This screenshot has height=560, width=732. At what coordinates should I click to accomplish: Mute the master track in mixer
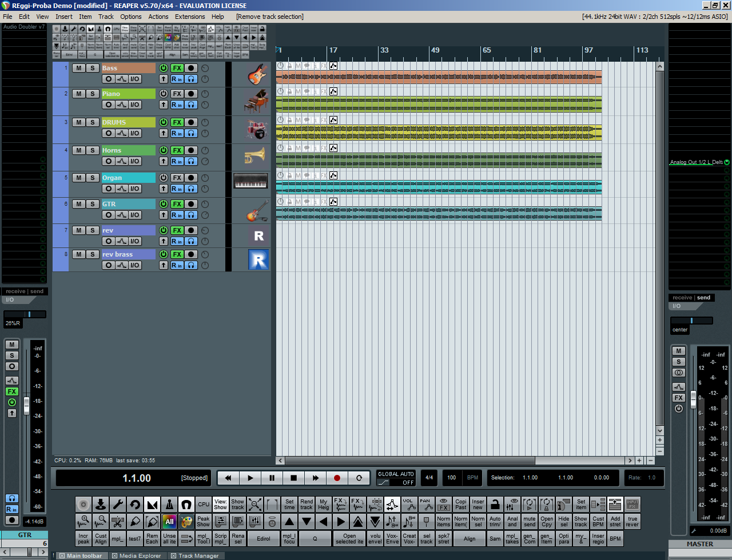(x=679, y=351)
